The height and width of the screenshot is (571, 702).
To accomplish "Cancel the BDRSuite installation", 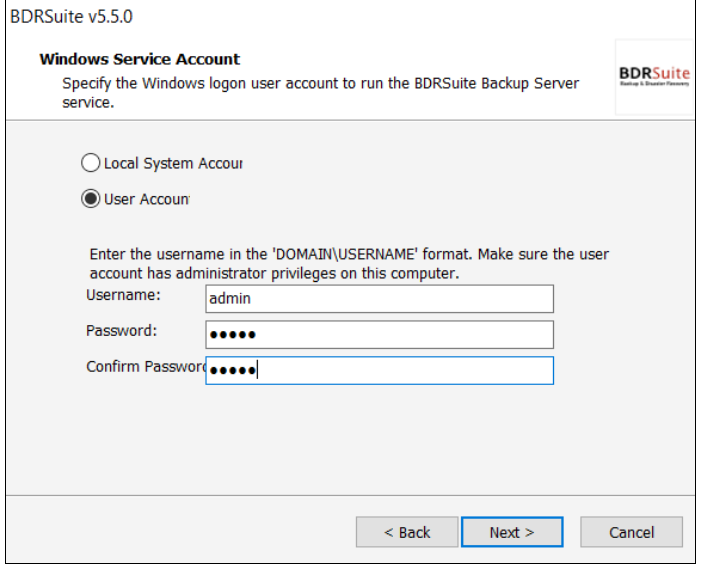I will (x=631, y=532).
